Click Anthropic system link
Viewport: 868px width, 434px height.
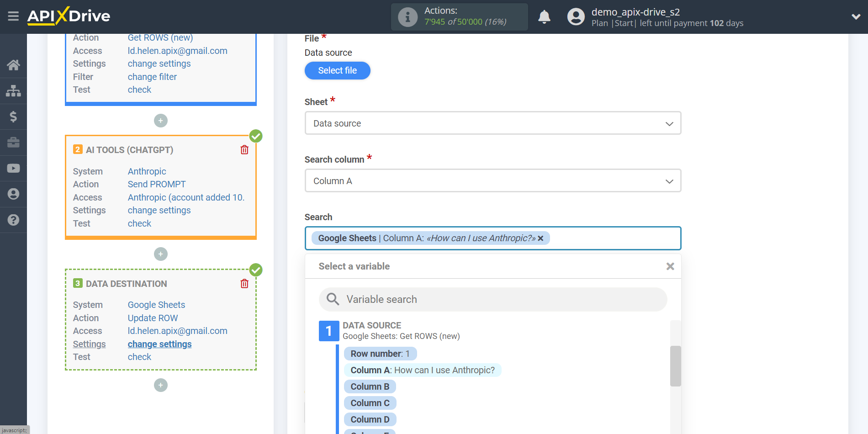click(x=147, y=171)
